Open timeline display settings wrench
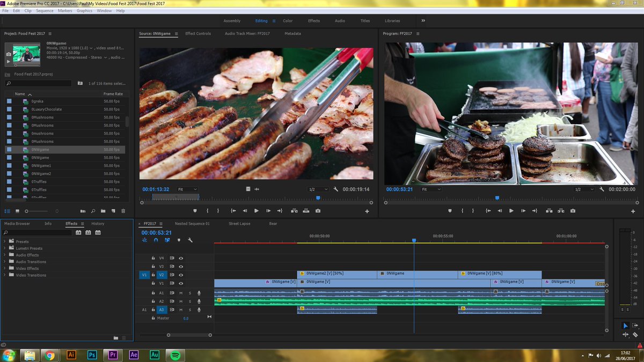 [190, 240]
